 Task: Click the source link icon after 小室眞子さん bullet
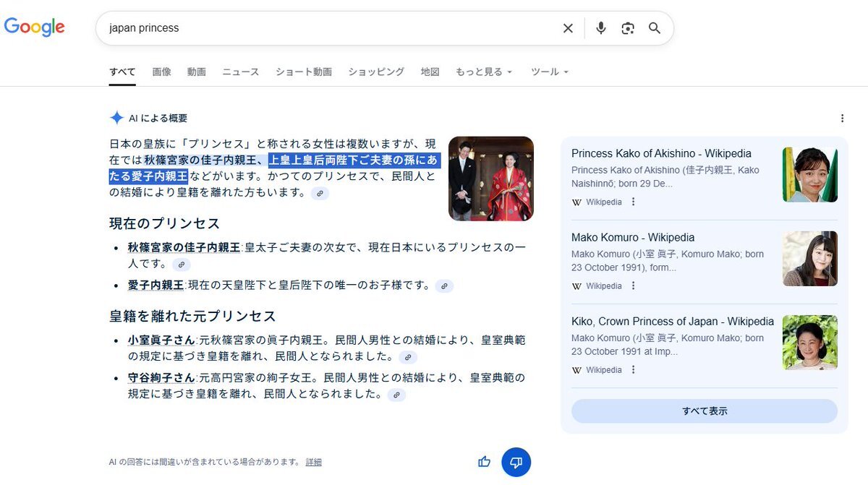[408, 357]
